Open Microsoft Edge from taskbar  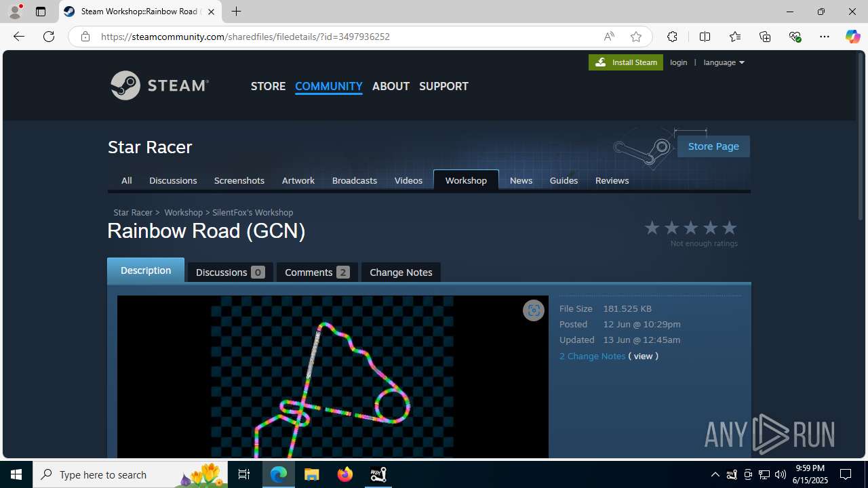click(x=279, y=474)
